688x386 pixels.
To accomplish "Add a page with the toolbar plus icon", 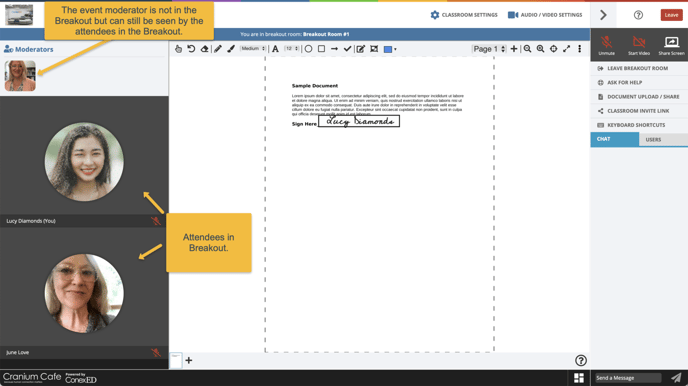I will click(514, 49).
